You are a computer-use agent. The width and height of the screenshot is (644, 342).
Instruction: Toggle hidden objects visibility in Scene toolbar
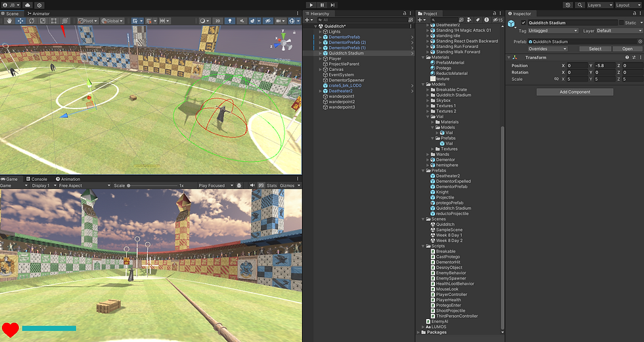pos(268,21)
